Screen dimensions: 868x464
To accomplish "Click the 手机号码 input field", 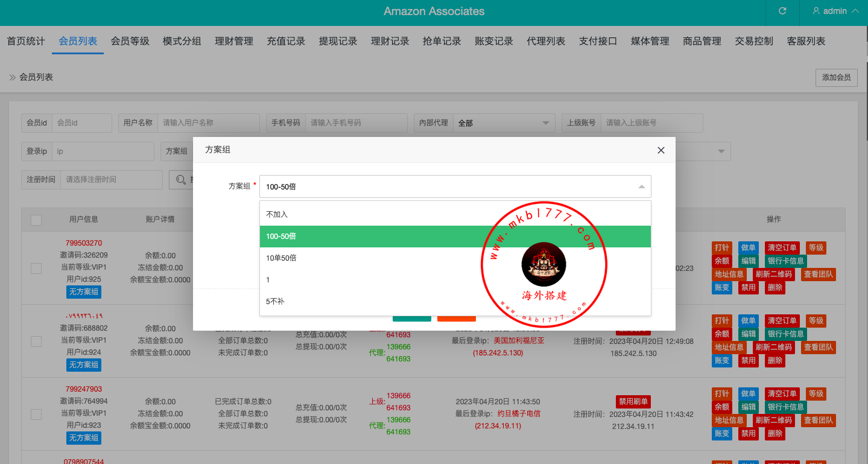I will pos(356,122).
